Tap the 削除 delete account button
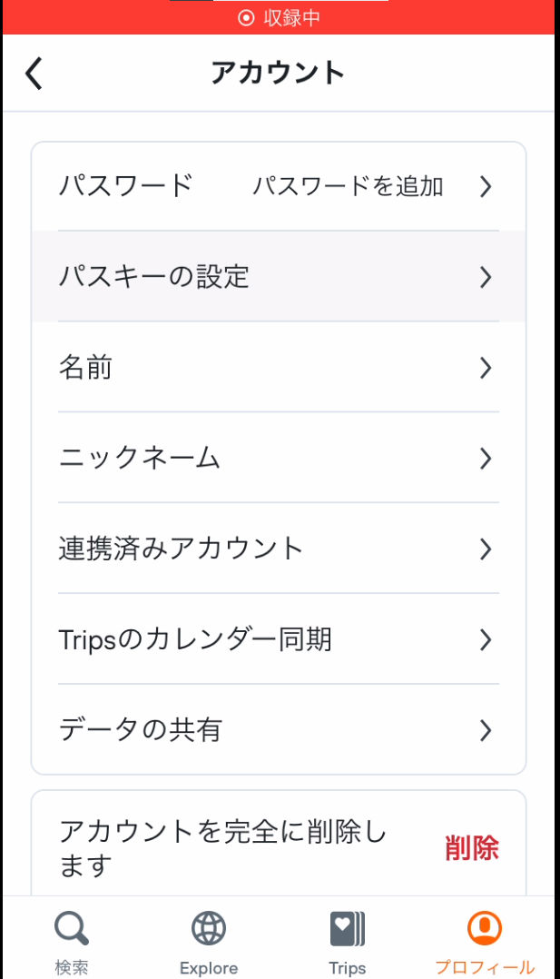This screenshot has width=560, height=979. point(473,847)
